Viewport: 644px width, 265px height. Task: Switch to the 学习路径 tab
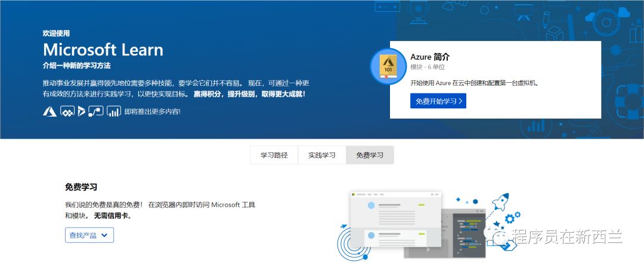pyautogui.click(x=274, y=155)
